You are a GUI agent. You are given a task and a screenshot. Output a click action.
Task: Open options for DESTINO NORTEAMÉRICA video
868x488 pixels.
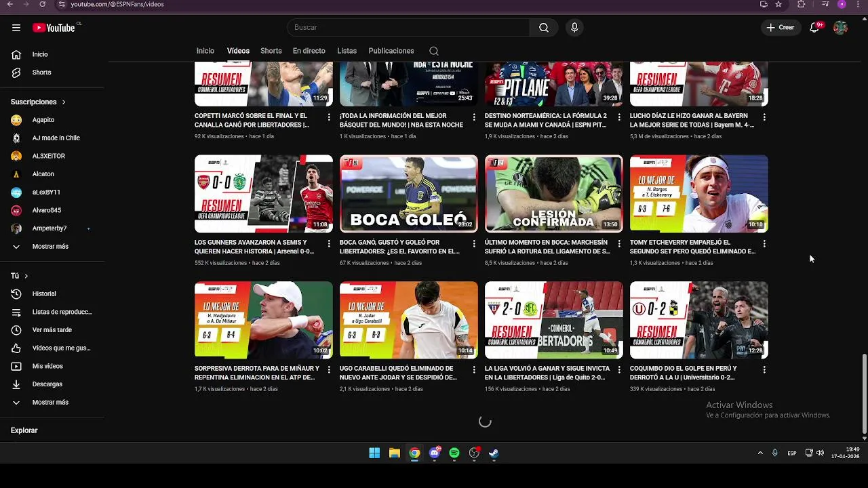[619, 117]
